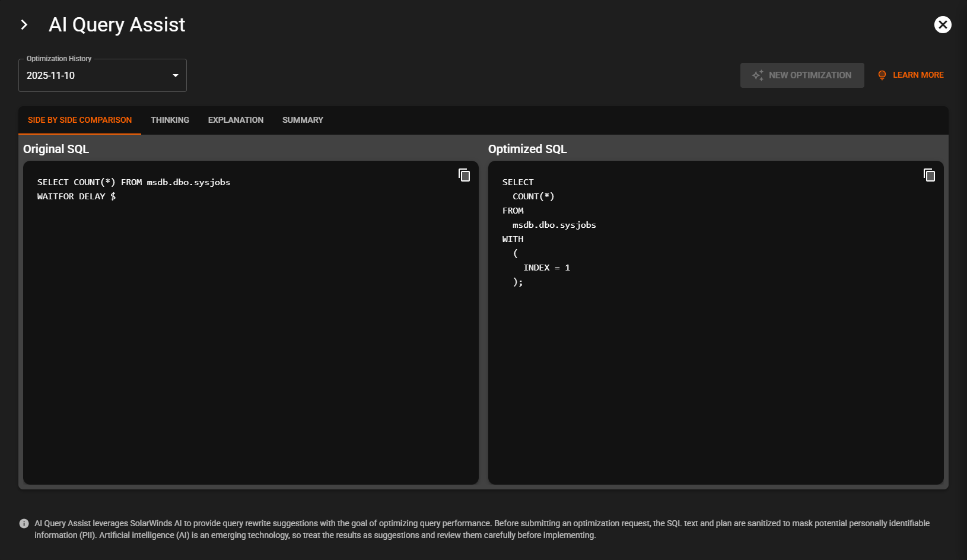The width and height of the screenshot is (967, 560).
Task: Click the sparkle icon on New Optimization
Action: [758, 75]
